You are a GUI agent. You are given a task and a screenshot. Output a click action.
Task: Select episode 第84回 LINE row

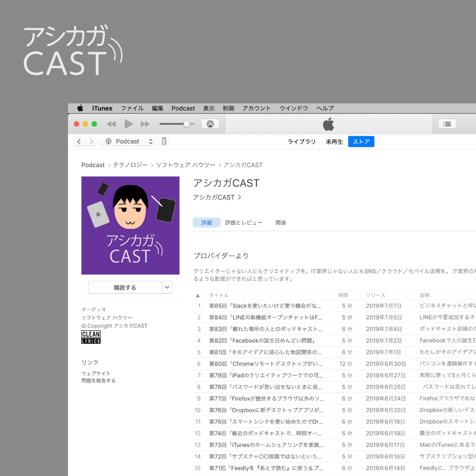[335, 317]
